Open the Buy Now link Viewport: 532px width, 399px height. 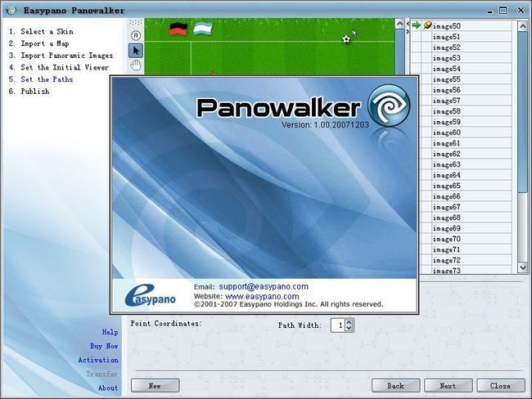(104, 346)
